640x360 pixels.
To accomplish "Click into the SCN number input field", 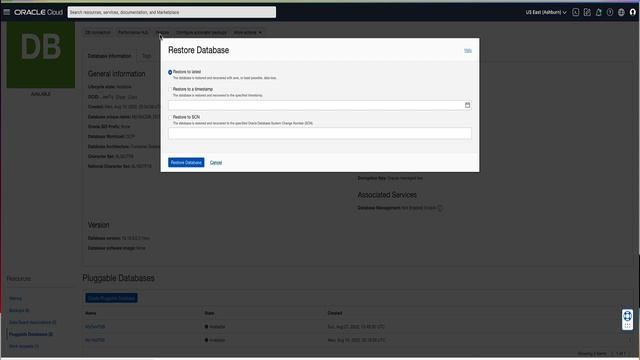I will pyautogui.click(x=320, y=133).
